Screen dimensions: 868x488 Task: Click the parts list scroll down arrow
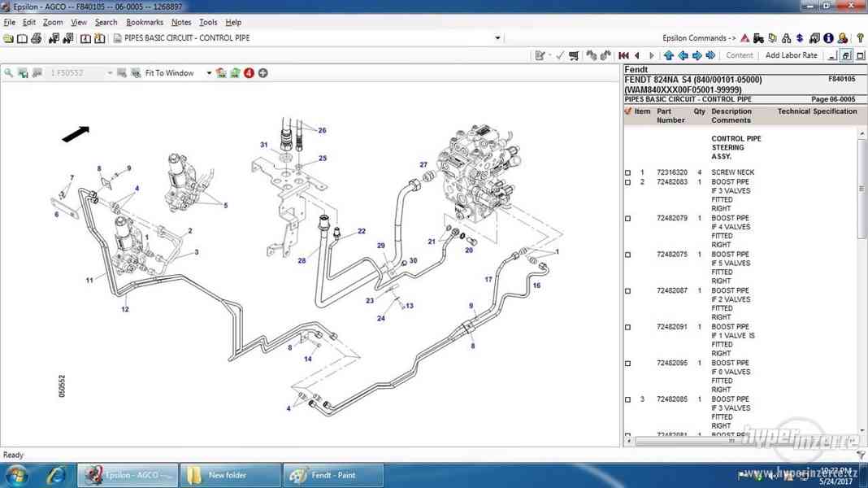click(x=861, y=431)
